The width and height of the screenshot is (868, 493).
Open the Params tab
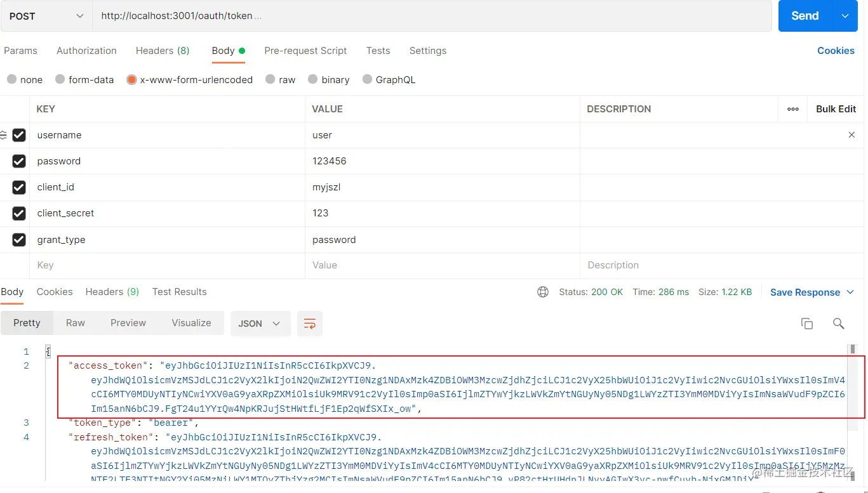(x=20, y=51)
